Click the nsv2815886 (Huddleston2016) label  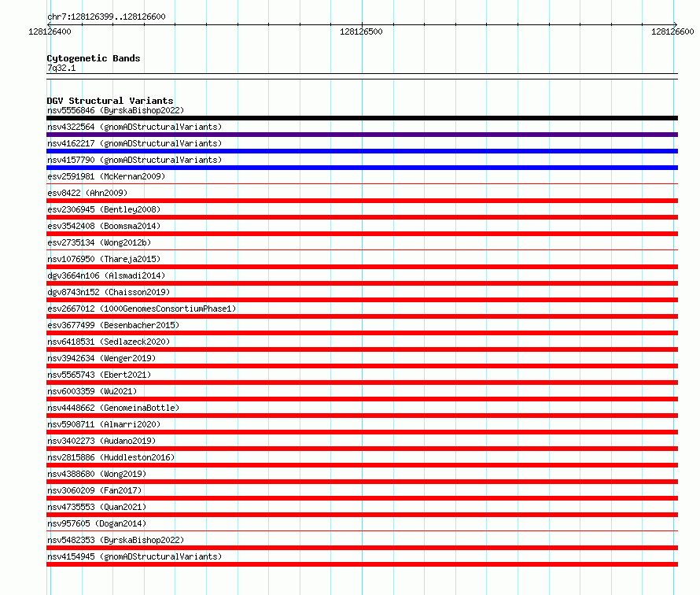111,457
